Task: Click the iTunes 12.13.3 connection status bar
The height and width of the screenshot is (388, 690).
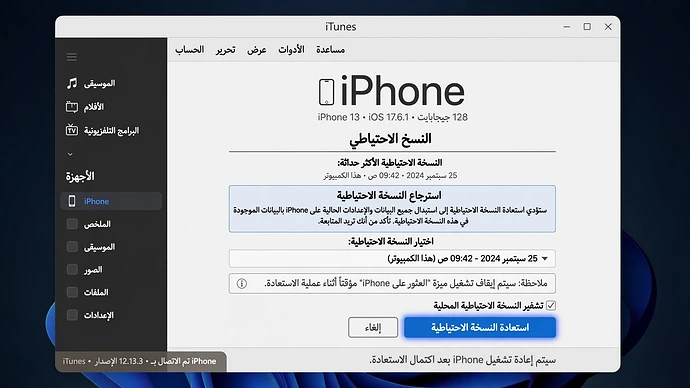Action: coord(140,361)
